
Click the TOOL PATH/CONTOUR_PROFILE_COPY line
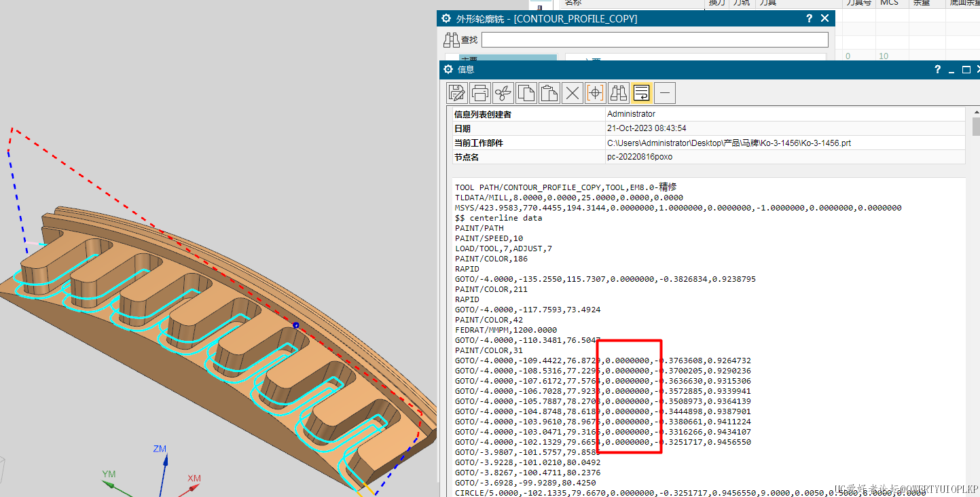coord(566,187)
